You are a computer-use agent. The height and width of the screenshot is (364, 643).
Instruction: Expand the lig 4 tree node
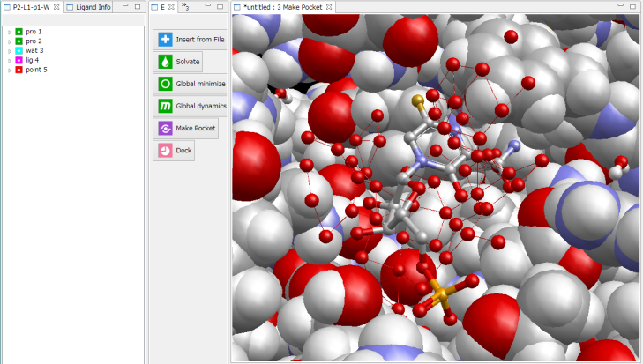10,60
